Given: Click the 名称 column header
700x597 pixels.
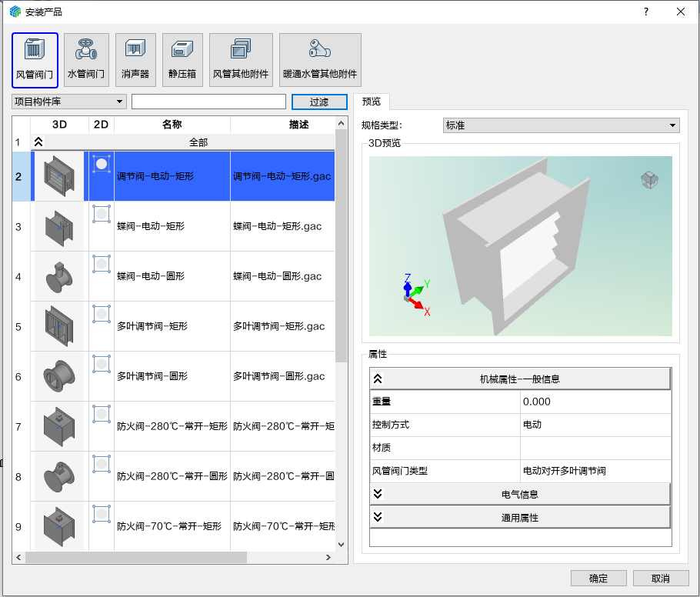Looking at the screenshot, I should click(172, 125).
